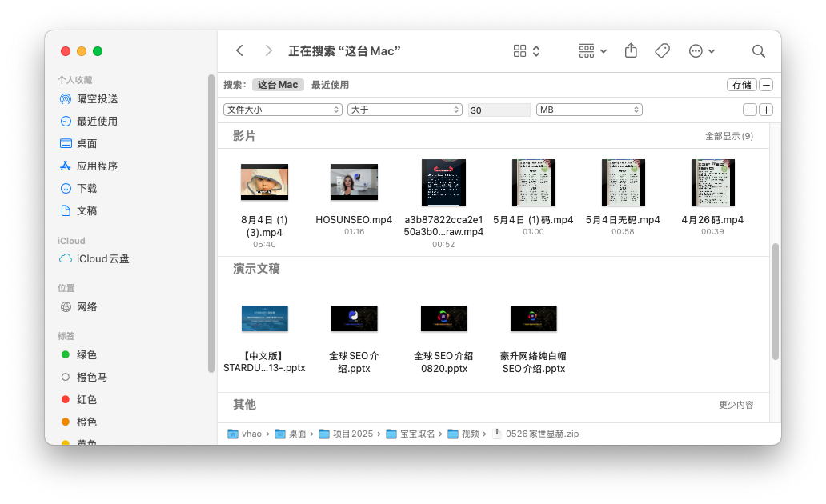Open iCloud云盘 in sidebar

click(102, 259)
